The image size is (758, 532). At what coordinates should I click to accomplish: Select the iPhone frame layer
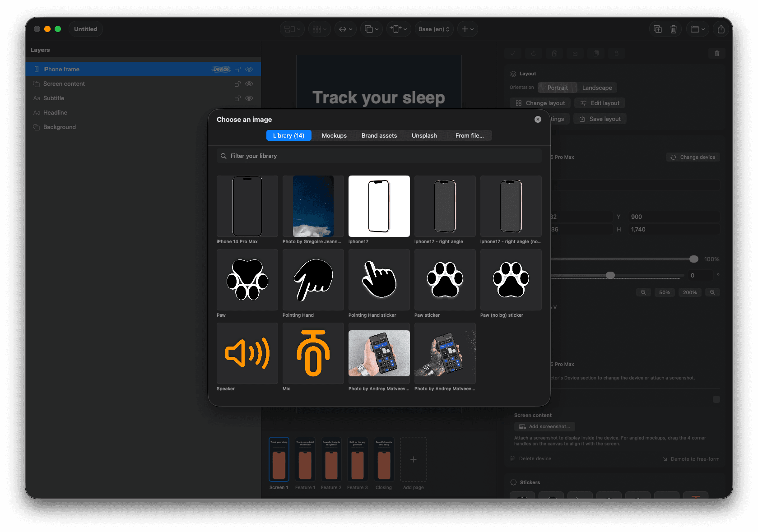(x=143, y=69)
